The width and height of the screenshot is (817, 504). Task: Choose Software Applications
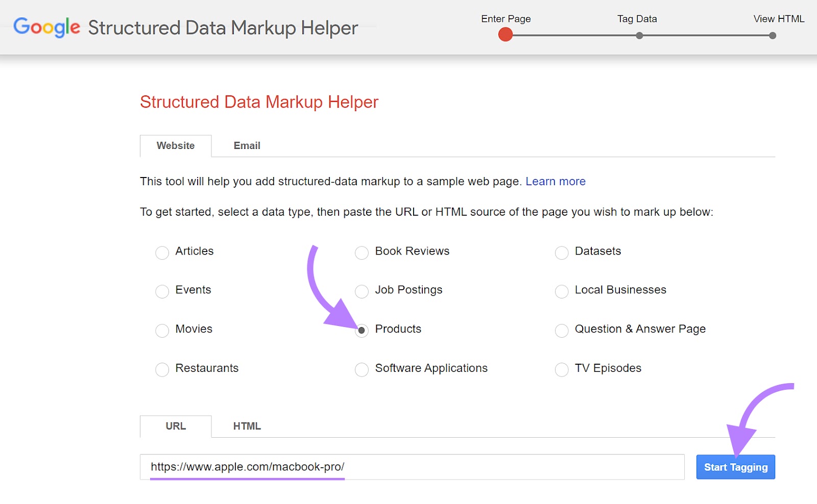362,369
